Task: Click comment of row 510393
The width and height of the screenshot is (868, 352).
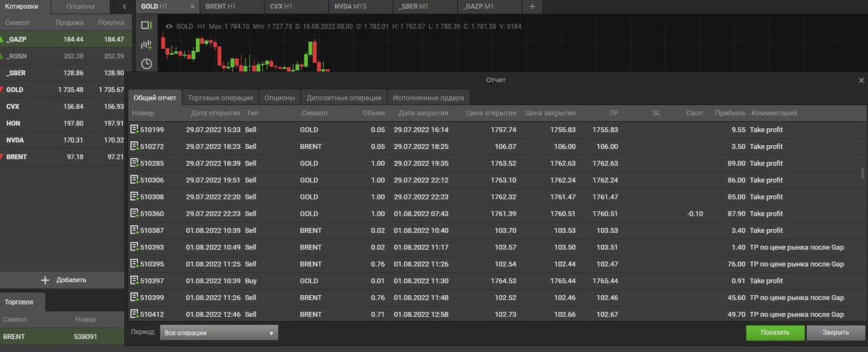Action: 797,247
